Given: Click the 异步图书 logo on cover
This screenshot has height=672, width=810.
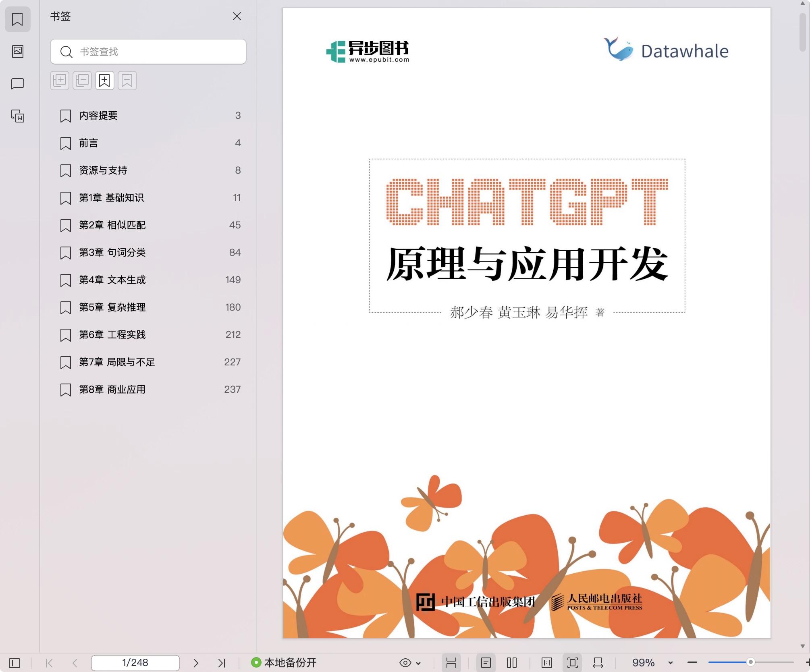Looking at the screenshot, I should pos(368,52).
